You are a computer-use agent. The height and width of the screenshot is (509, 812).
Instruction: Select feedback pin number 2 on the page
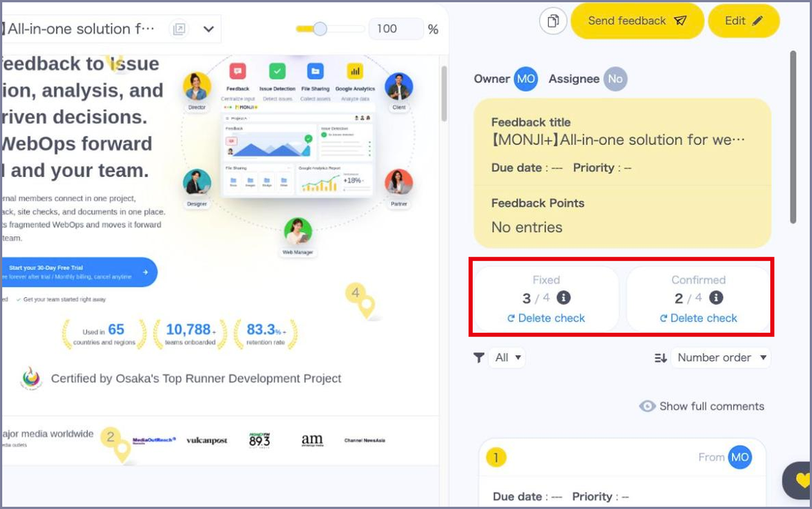coord(115,444)
